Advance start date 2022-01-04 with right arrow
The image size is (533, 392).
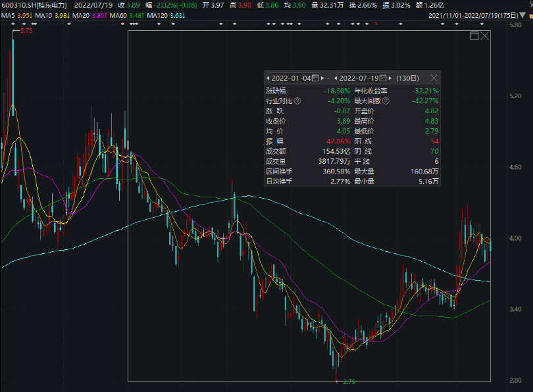[x=323, y=78]
